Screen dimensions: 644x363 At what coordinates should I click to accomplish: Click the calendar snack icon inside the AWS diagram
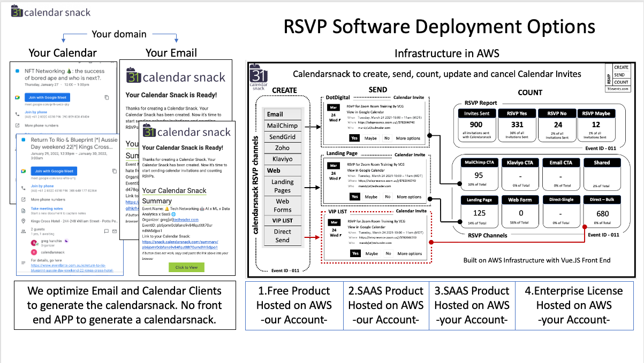(259, 76)
